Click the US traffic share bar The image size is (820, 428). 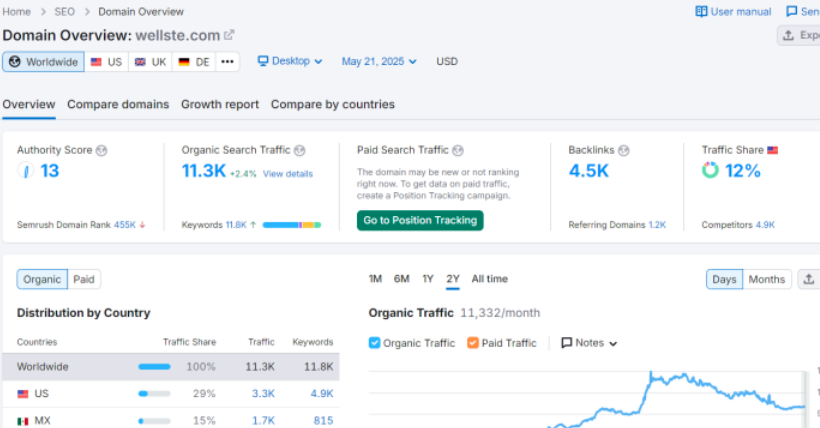[154, 393]
